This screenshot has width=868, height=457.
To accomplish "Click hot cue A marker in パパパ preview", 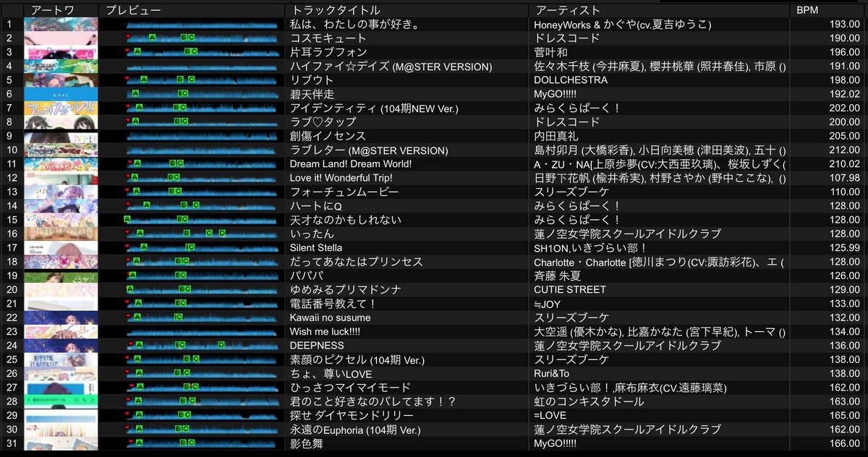I will tap(133, 275).
